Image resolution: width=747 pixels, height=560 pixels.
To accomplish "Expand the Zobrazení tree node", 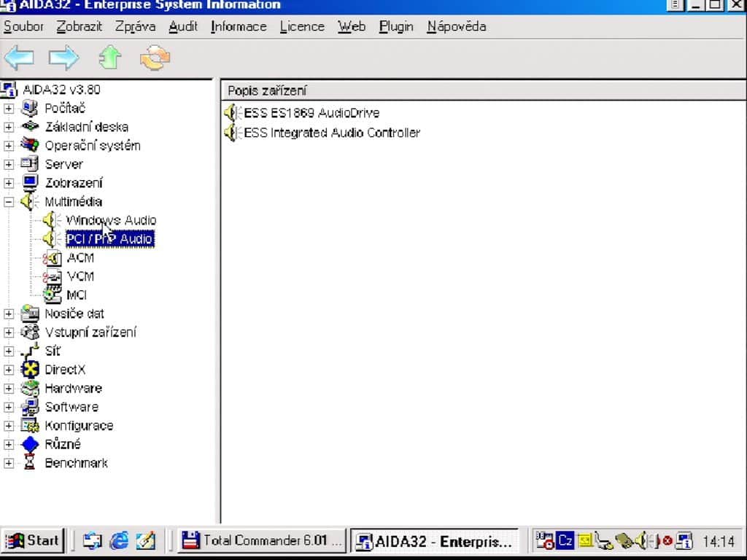I will pyautogui.click(x=9, y=183).
